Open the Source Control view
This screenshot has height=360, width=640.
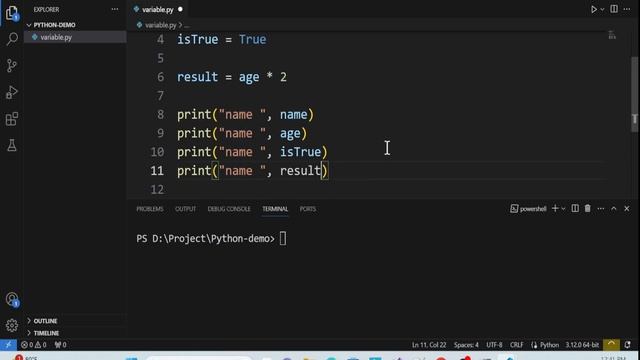pos(12,65)
